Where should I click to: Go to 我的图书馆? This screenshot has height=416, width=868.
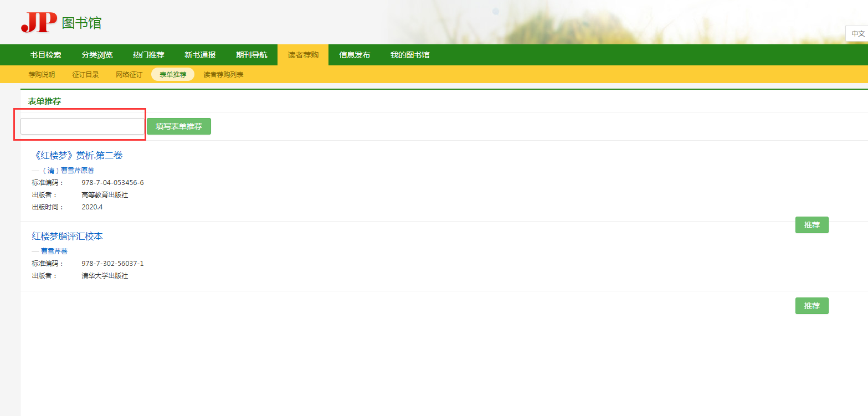click(x=410, y=55)
